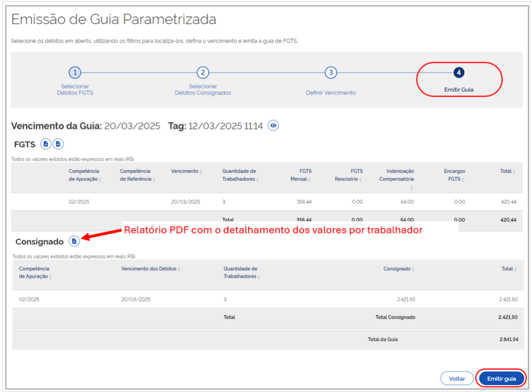Go to step 2 Selecionar Débitos Consignados
The height and width of the screenshot is (392, 532).
point(203,73)
